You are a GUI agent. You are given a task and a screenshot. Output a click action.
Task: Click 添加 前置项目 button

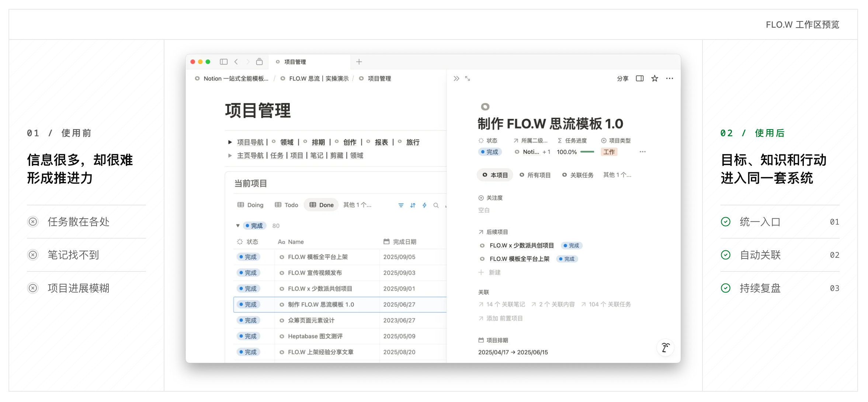click(x=500, y=318)
